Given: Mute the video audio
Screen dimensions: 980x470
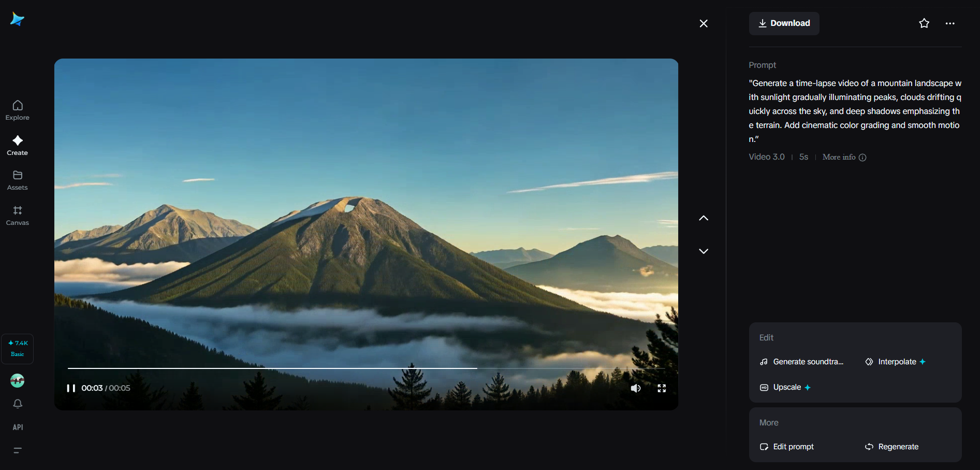Looking at the screenshot, I should [636, 388].
